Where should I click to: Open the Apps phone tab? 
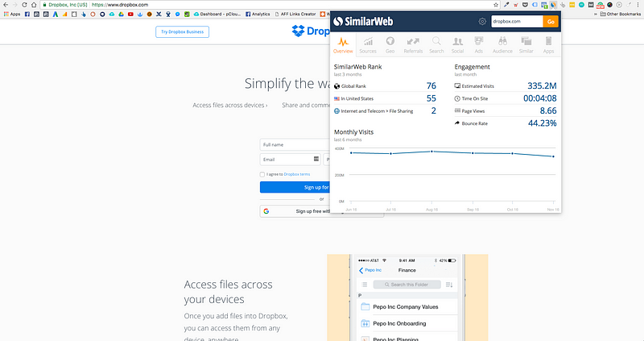click(x=548, y=45)
